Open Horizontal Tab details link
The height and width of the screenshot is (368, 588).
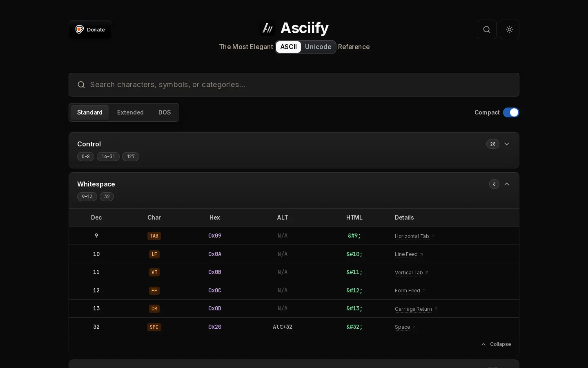coord(414,236)
